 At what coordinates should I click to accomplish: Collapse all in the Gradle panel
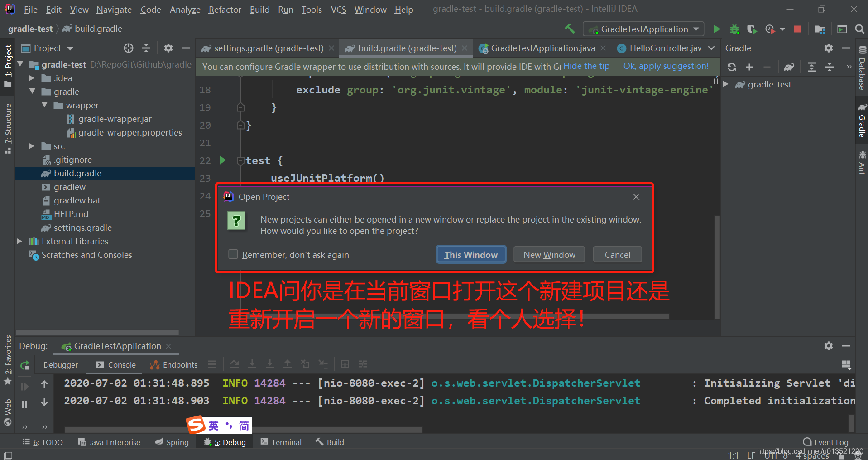pos(830,67)
